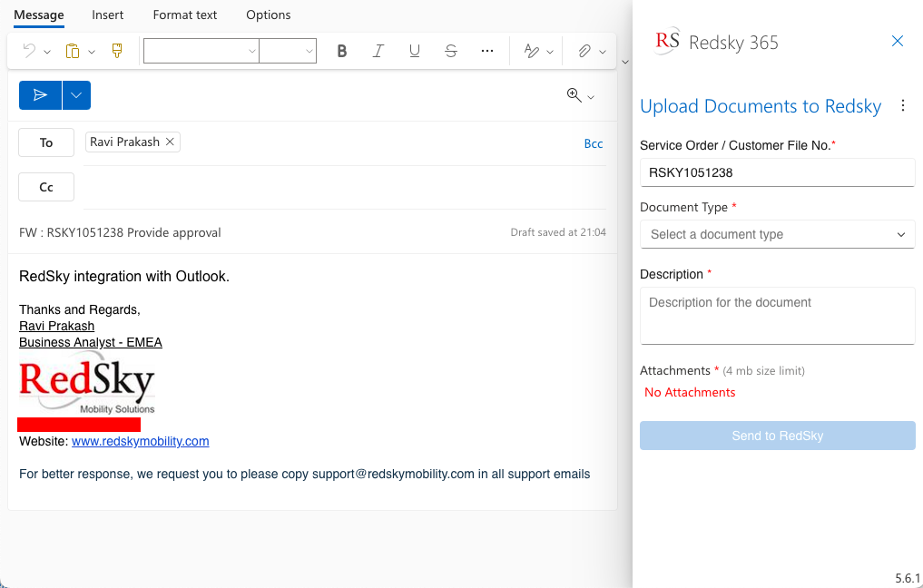Click the Paste clipboard icon
This screenshot has height=588, width=923.
coord(73,51)
